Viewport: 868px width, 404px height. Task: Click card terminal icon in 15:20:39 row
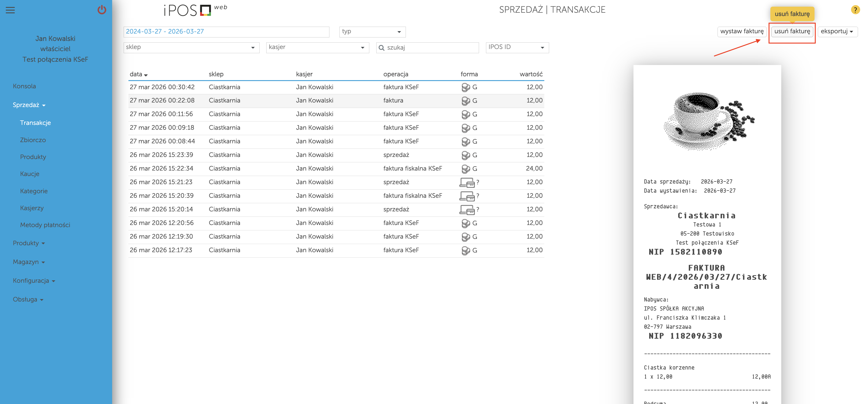point(467,196)
